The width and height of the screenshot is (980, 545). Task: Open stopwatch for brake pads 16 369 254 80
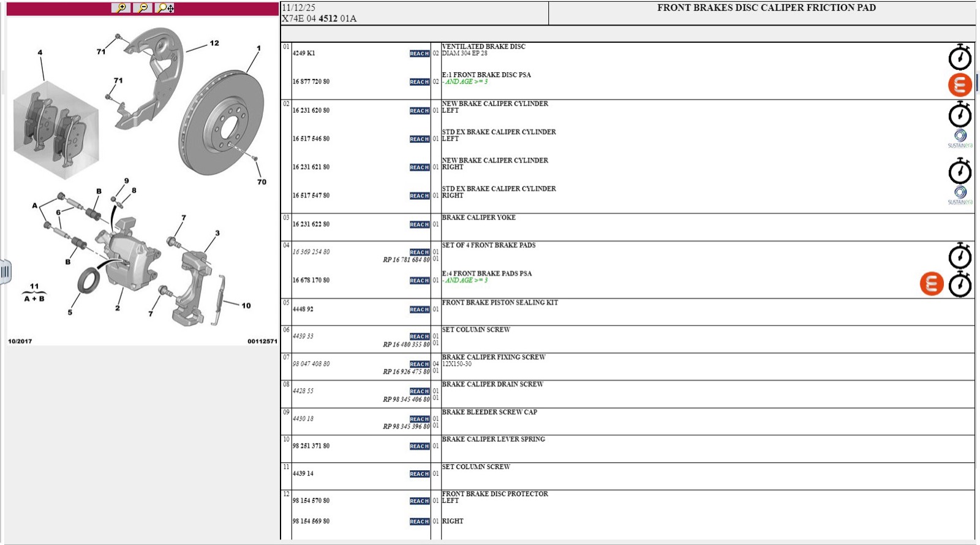coord(960,256)
